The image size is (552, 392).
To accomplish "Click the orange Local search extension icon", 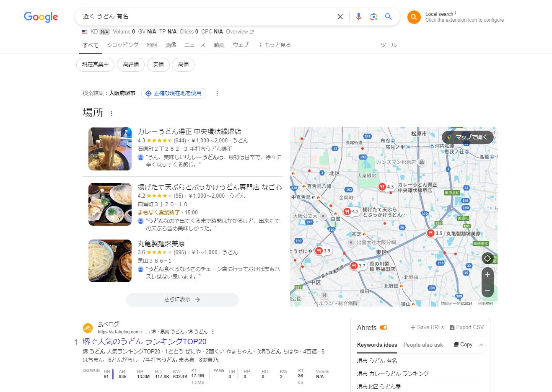I will click(x=413, y=17).
